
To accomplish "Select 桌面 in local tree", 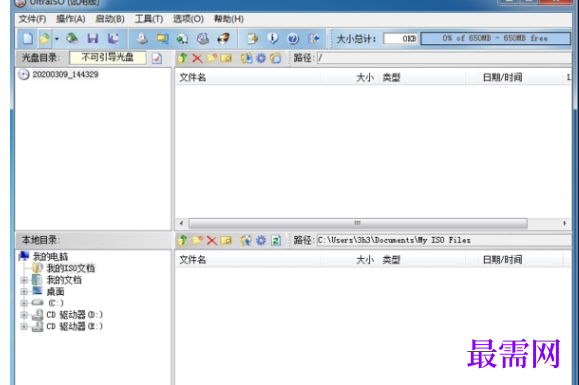I will tap(55, 292).
